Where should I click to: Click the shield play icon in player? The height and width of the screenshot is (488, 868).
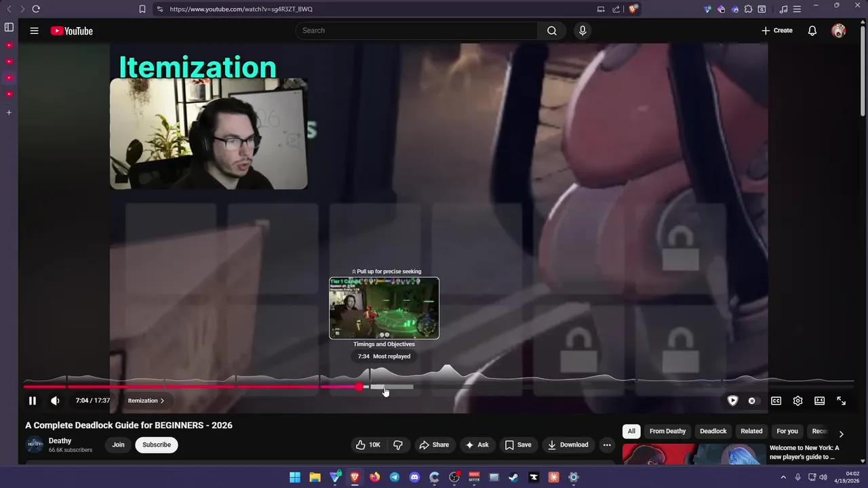click(732, 401)
